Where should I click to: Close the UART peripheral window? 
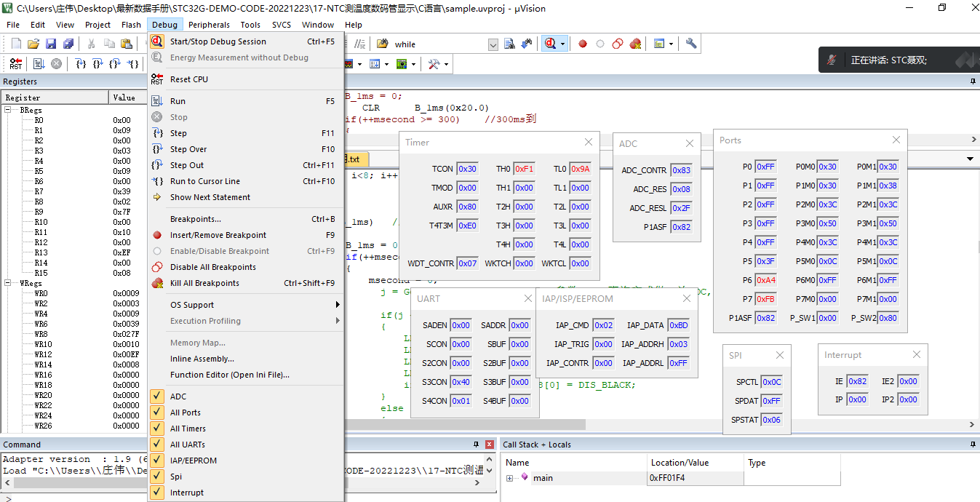pos(528,298)
